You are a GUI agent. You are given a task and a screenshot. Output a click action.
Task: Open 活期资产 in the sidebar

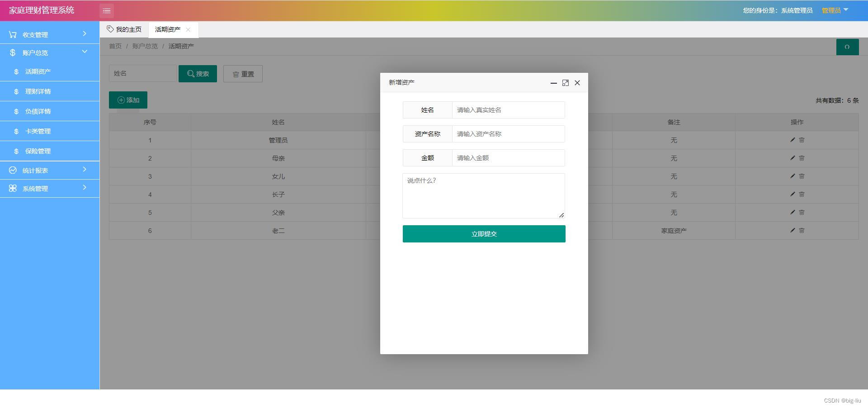coord(50,71)
